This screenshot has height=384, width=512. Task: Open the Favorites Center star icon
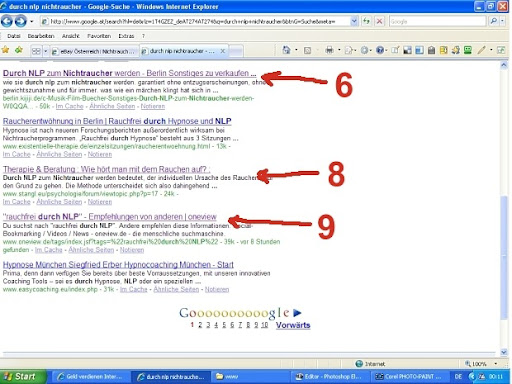coord(5,50)
